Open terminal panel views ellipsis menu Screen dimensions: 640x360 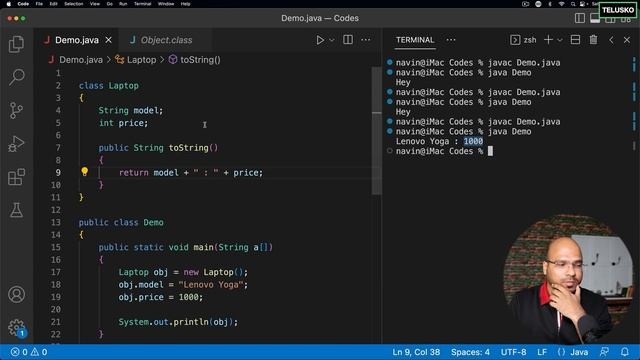[451, 40]
